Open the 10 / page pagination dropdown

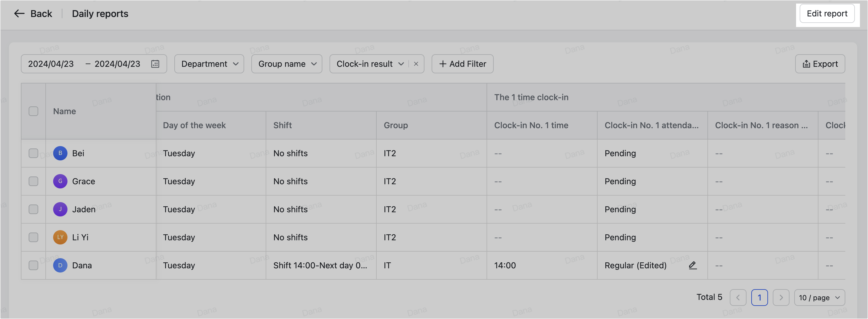[819, 298]
